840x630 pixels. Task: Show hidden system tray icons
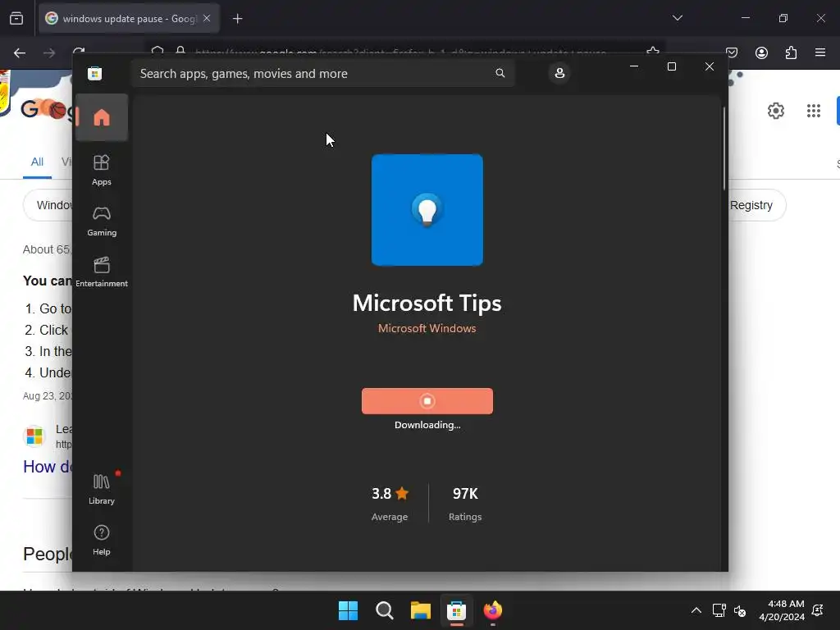[696, 610]
